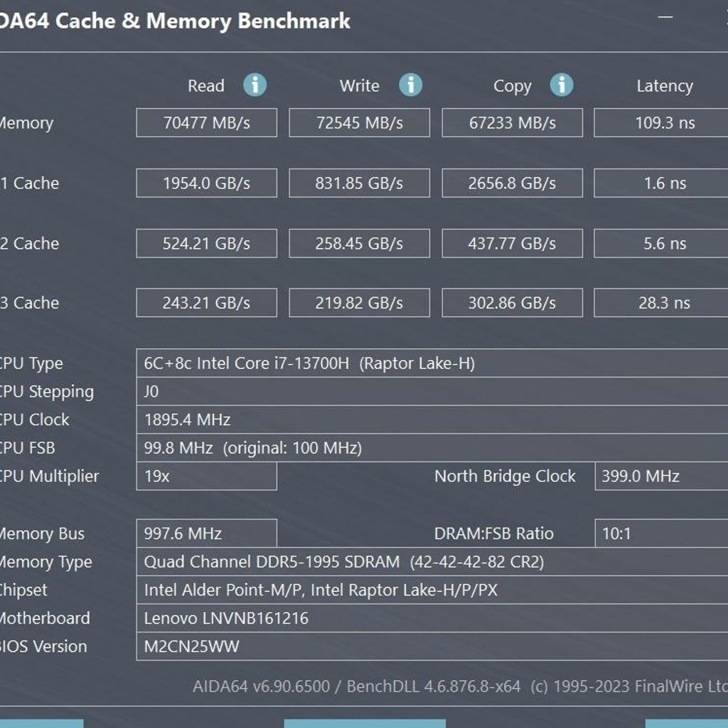Select the L1 Cache Read 1954.0 GB/s field
728x728 pixels.
coord(207,183)
